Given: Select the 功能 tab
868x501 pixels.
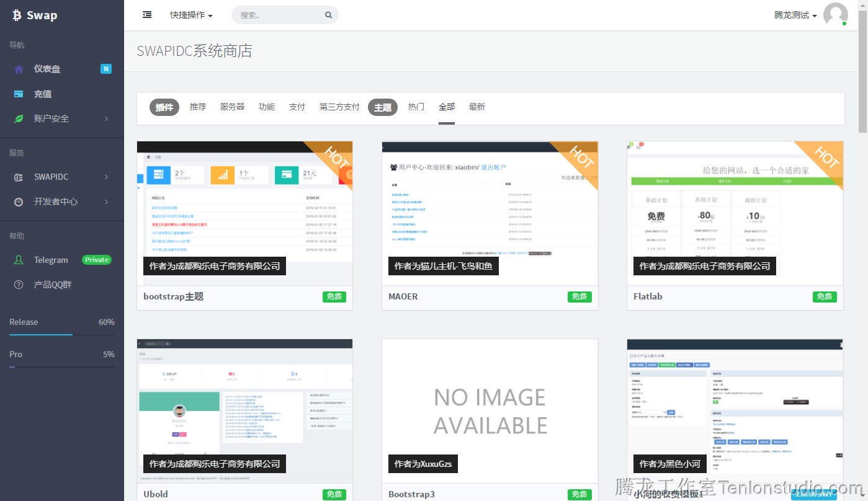Looking at the screenshot, I should [x=267, y=107].
